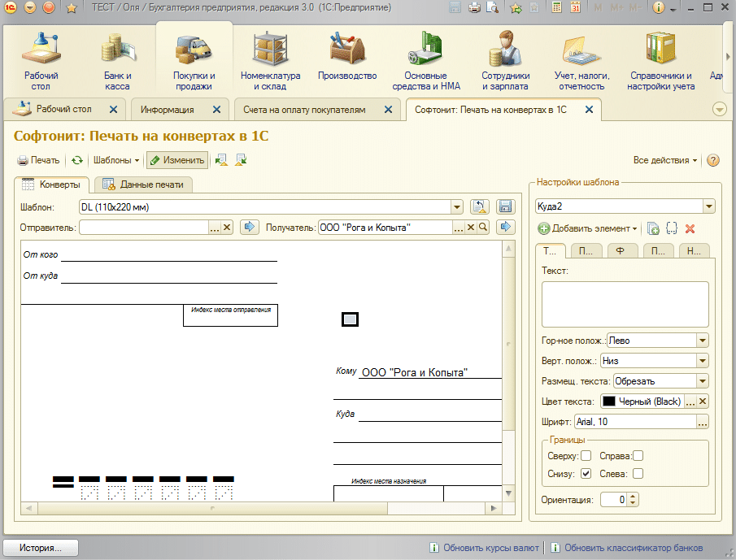The image size is (736, 560).
Task: Open the Покупки и продажи section
Action: 193,62
